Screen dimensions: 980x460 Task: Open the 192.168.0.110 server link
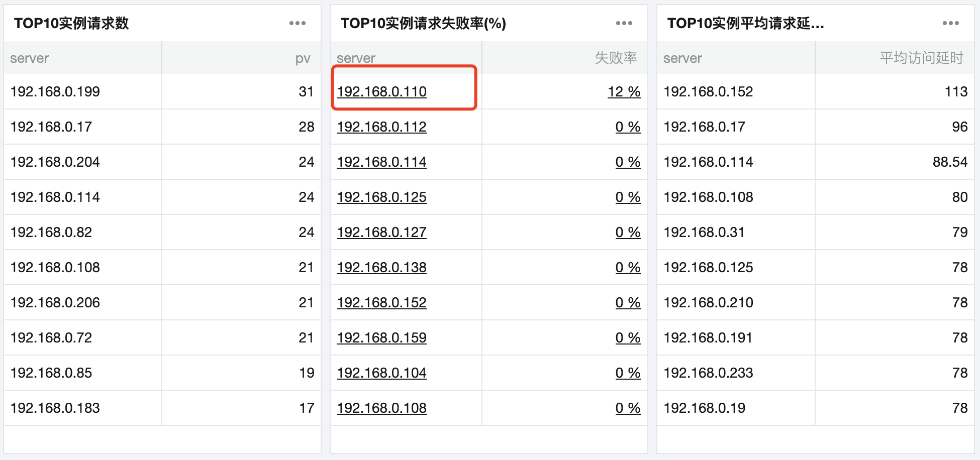(x=381, y=92)
